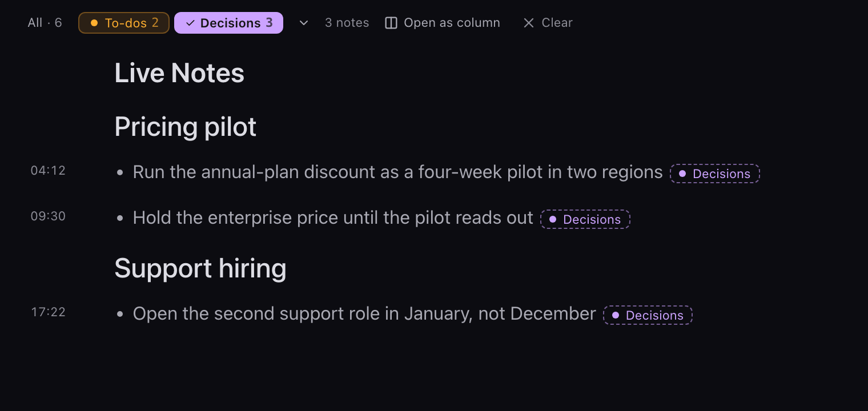Image resolution: width=868 pixels, height=411 pixels.
Task: Jump to timestamp 17:22
Action: pyautogui.click(x=48, y=312)
